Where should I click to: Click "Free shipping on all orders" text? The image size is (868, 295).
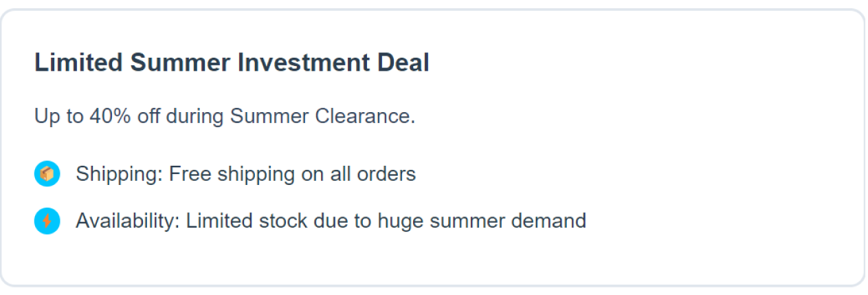292,174
